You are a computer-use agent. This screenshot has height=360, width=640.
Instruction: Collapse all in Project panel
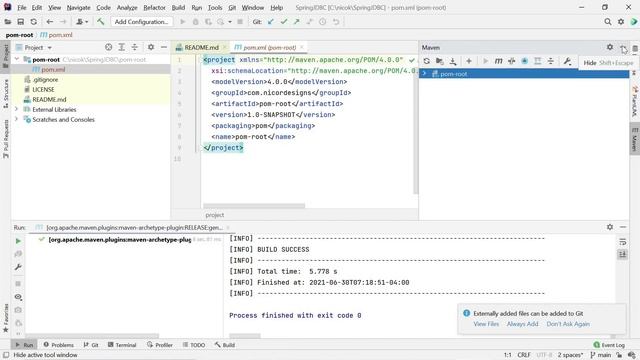(x=135, y=47)
